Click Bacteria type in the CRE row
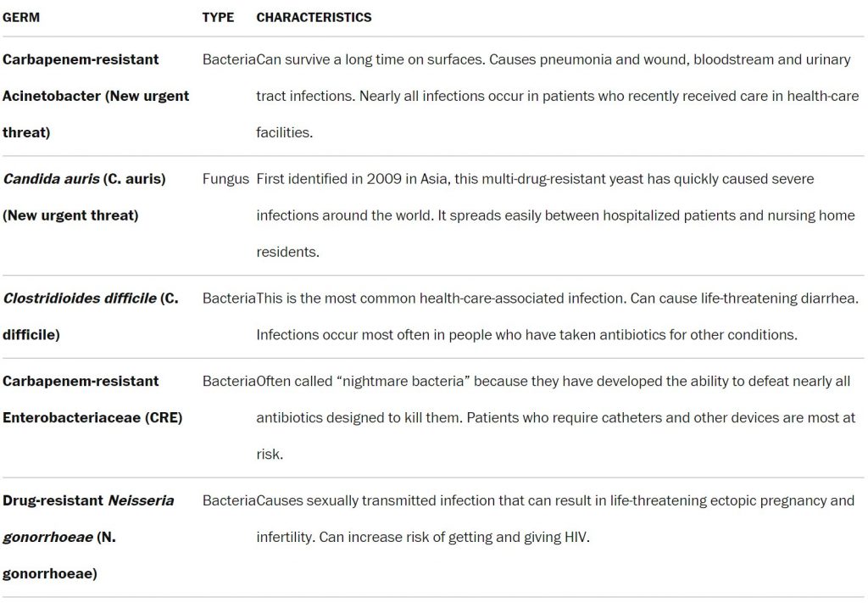 pyautogui.click(x=229, y=381)
